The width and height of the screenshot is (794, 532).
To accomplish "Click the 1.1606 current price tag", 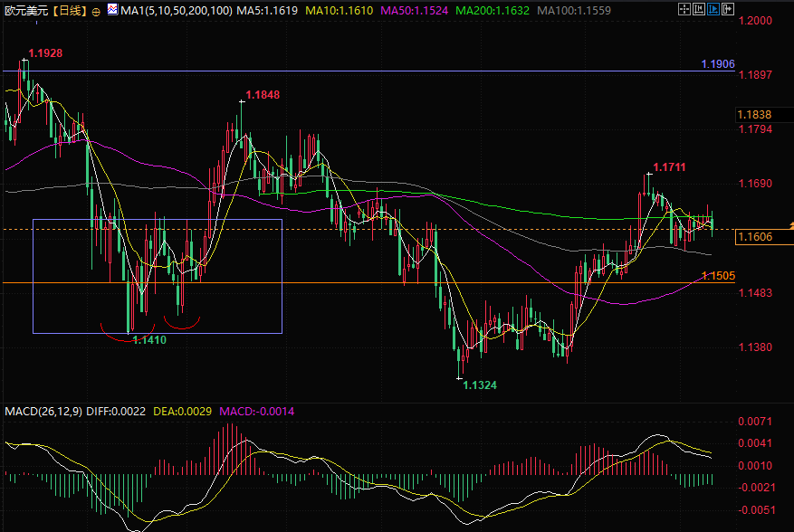I will (x=764, y=236).
